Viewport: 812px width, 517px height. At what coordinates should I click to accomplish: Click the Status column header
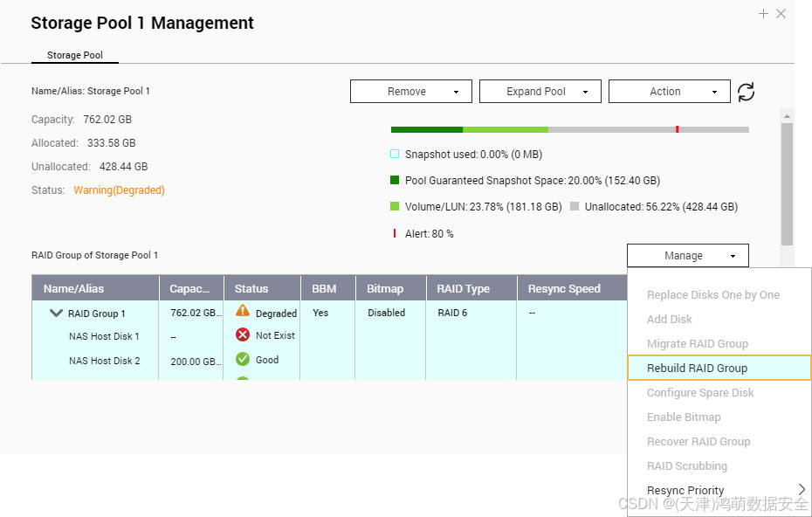point(251,289)
